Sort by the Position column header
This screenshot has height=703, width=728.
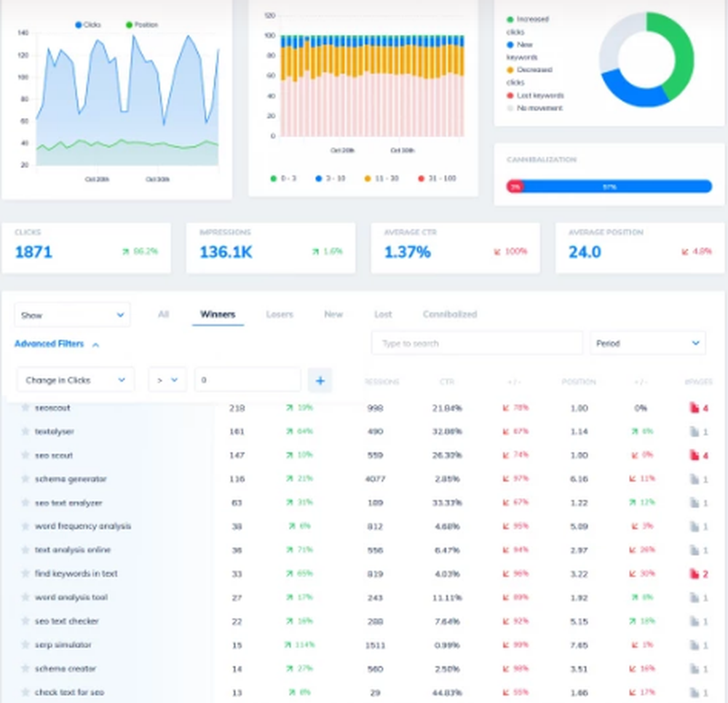(x=579, y=381)
